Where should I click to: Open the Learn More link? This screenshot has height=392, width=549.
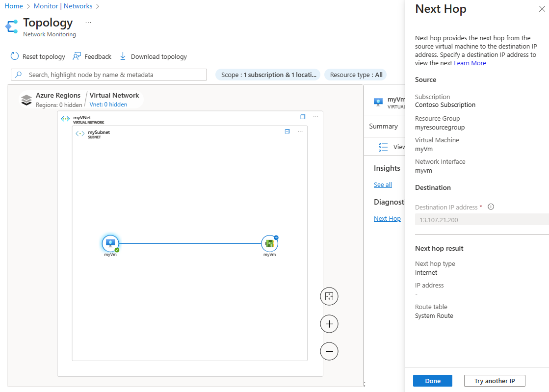(470, 63)
